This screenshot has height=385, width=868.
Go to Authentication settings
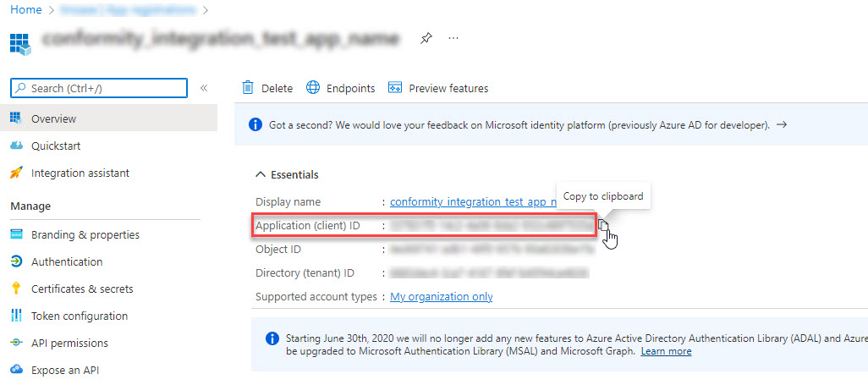[x=67, y=261]
